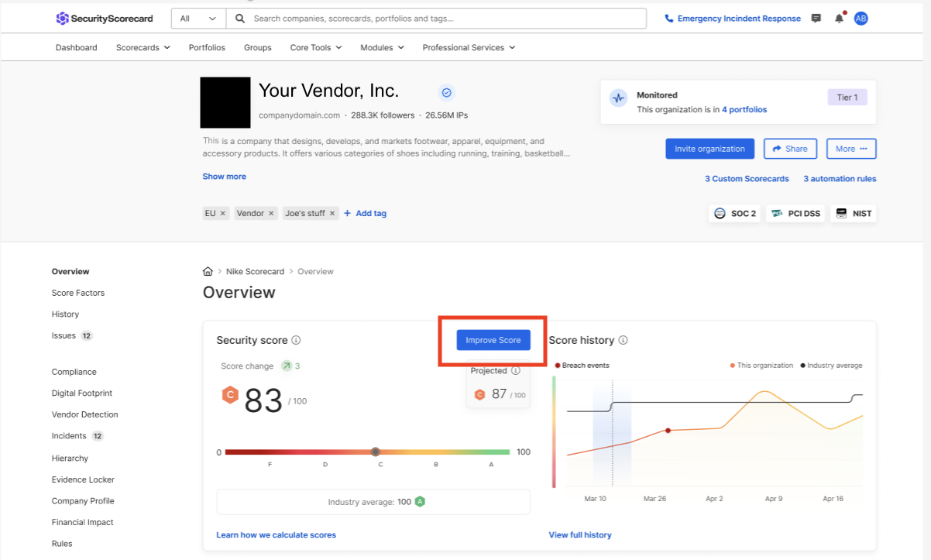
Task: Open the All search filter dropdown
Action: [198, 19]
